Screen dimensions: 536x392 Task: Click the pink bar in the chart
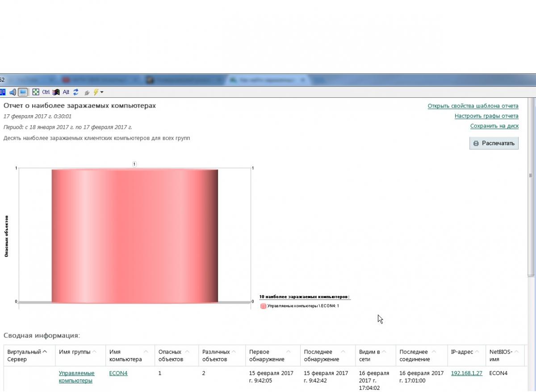point(134,236)
